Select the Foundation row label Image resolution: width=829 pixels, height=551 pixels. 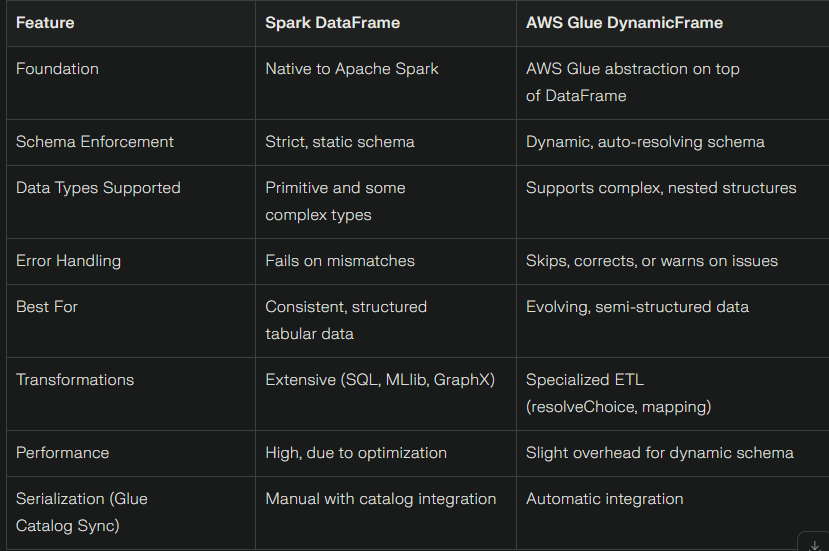point(57,69)
